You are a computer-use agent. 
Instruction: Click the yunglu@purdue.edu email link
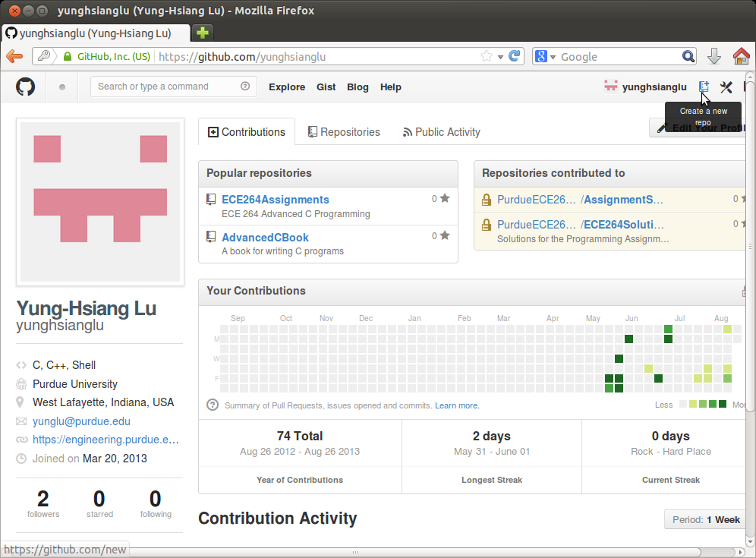[81, 421]
